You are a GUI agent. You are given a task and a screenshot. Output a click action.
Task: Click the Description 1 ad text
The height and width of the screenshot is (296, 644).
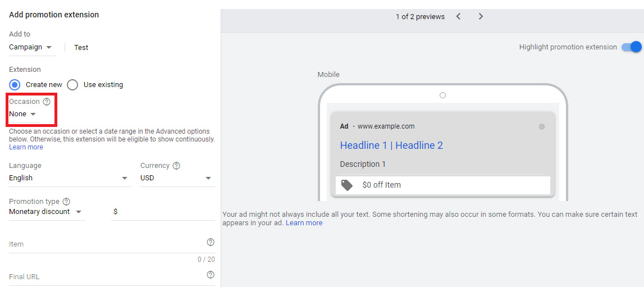tap(363, 165)
